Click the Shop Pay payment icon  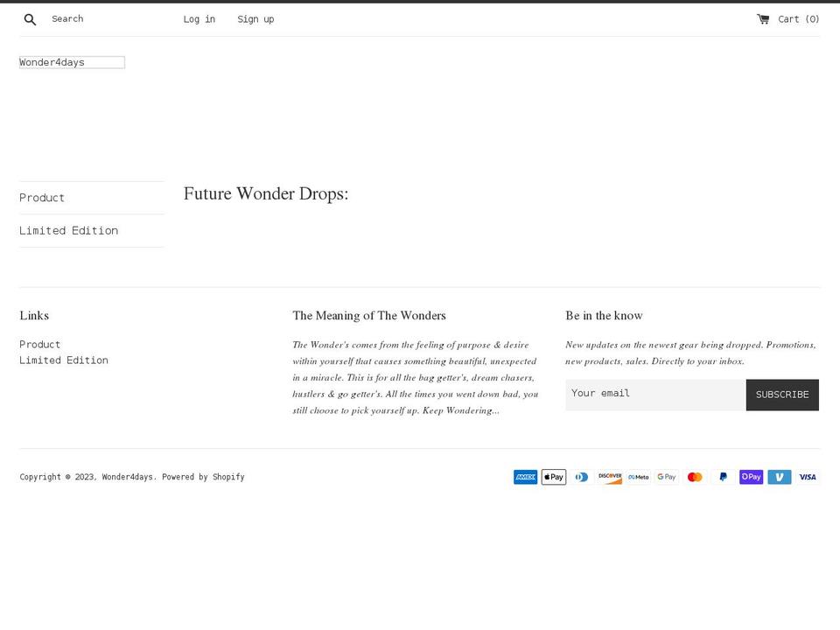pyautogui.click(x=751, y=477)
